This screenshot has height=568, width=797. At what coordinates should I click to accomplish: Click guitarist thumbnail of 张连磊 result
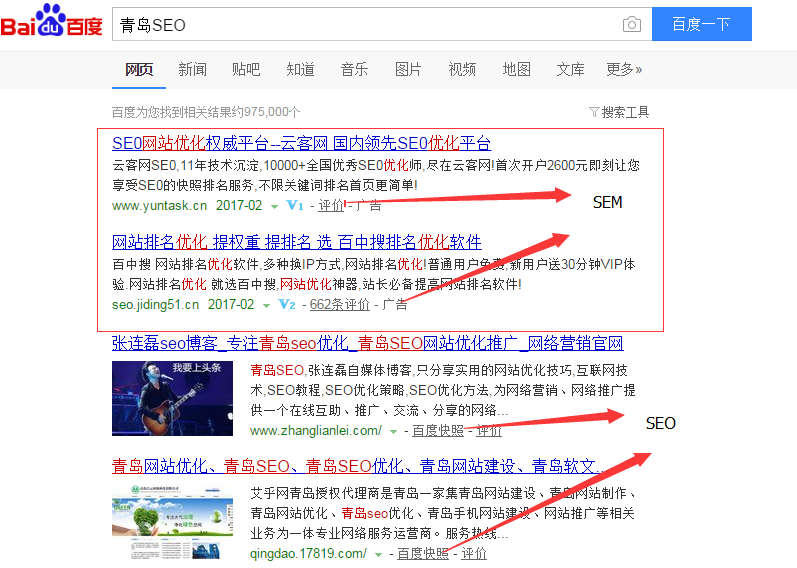172,398
